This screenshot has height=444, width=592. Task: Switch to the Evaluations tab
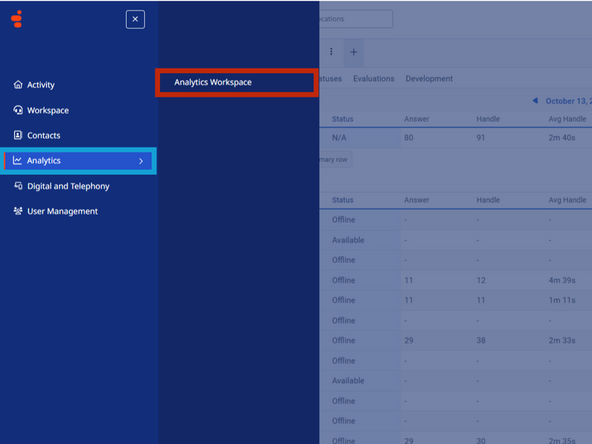pyautogui.click(x=374, y=79)
